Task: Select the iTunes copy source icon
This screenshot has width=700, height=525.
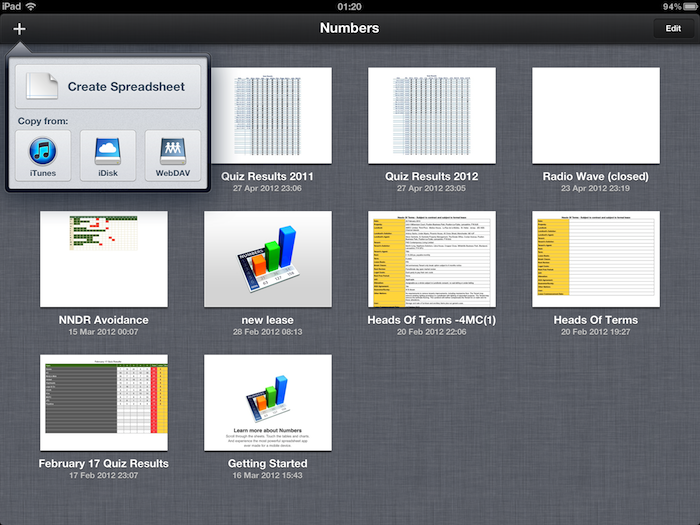Action: click(x=43, y=155)
